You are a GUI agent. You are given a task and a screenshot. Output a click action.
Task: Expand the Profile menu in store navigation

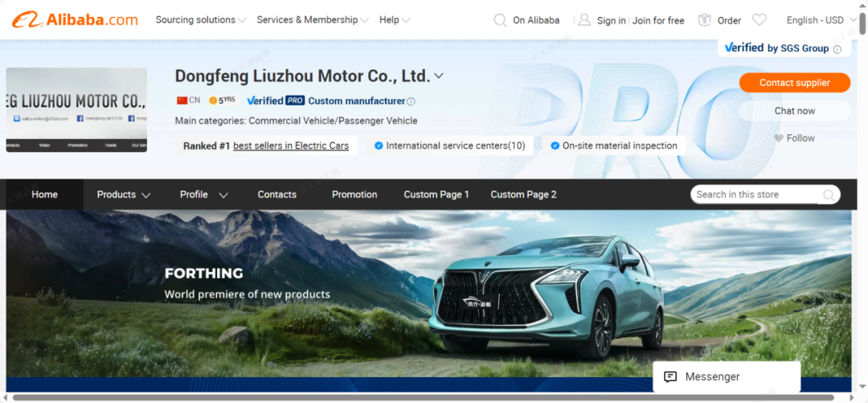(x=203, y=195)
